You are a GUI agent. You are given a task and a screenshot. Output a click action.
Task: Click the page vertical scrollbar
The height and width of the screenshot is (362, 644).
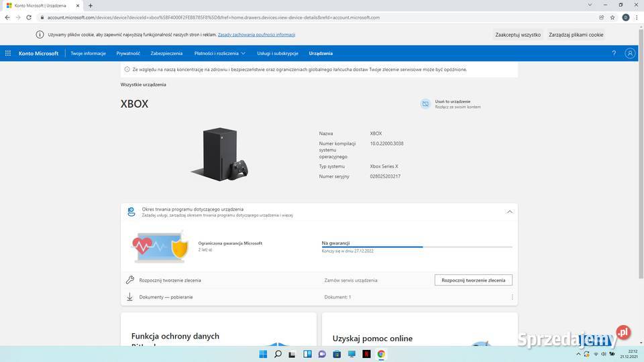[641, 154]
